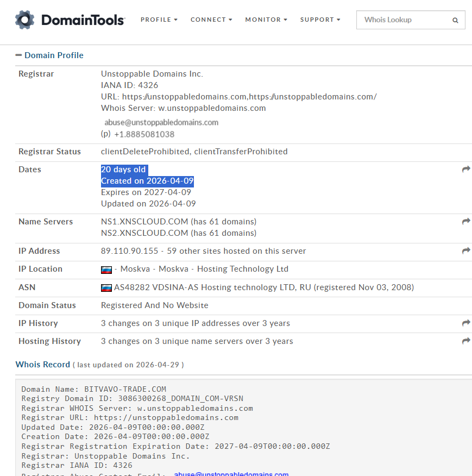Click the share arrow in IP History row
The width and height of the screenshot is (472, 476).
(466, 323)
